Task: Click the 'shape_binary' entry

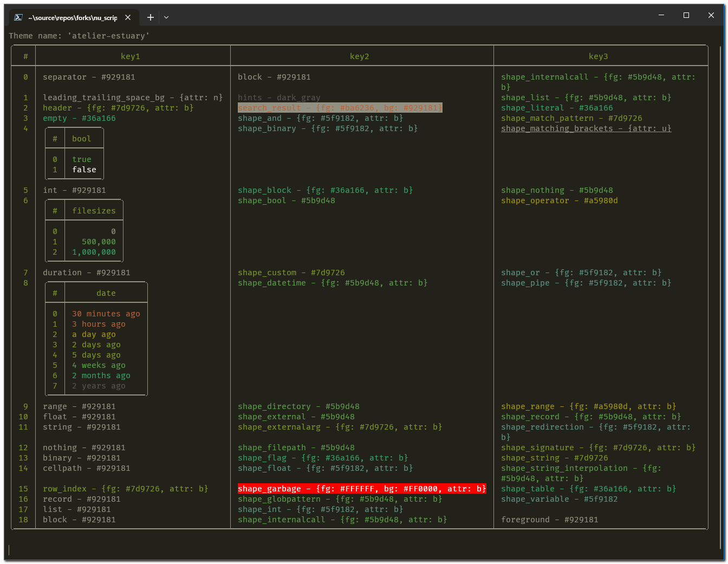Action: point(328,128)
